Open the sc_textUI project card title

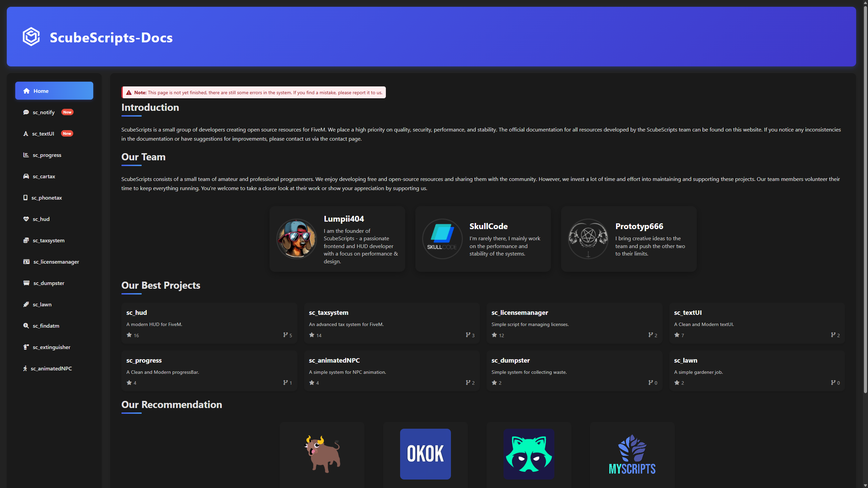(688, 312)
